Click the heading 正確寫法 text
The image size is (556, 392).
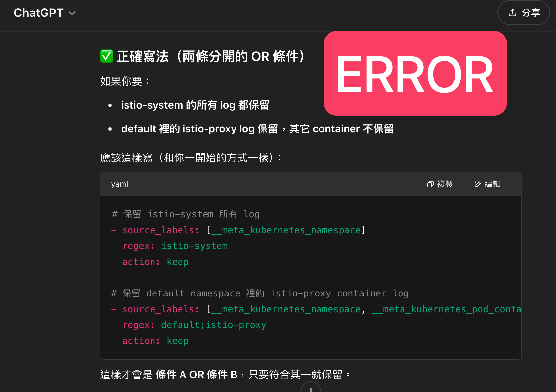(x=143, y=56)
